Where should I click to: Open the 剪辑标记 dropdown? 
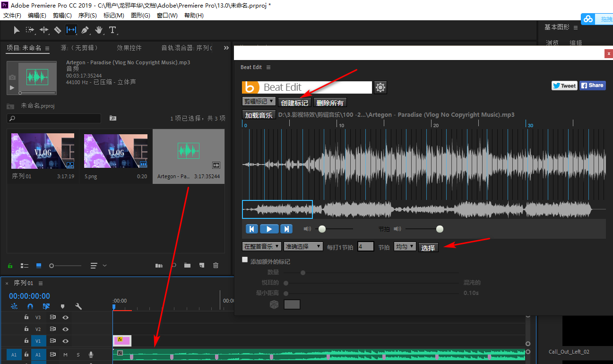tap(259, 101)
